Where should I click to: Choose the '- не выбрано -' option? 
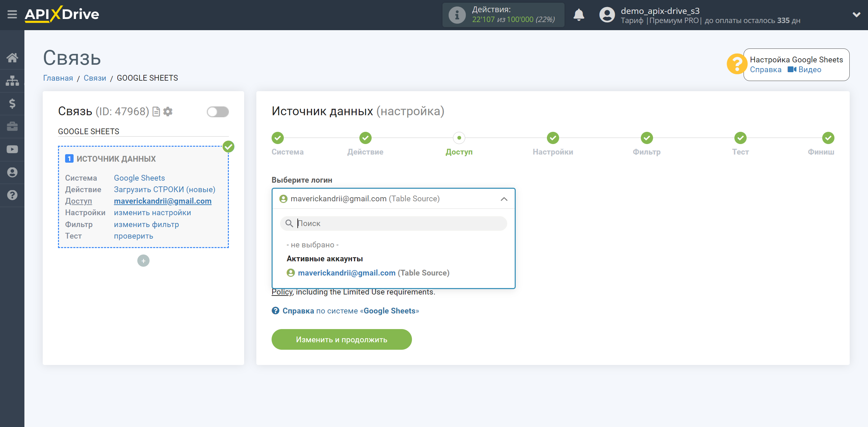click(313, 245)
